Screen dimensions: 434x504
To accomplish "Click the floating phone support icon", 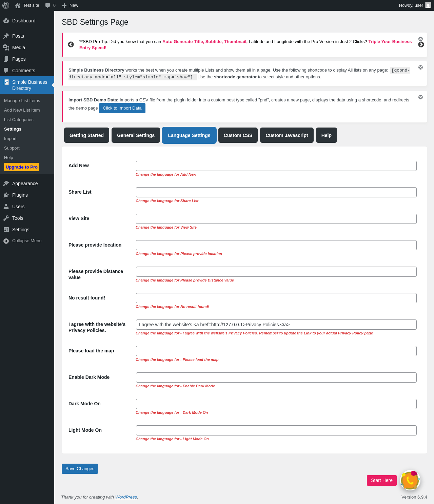I will (410, 480).
